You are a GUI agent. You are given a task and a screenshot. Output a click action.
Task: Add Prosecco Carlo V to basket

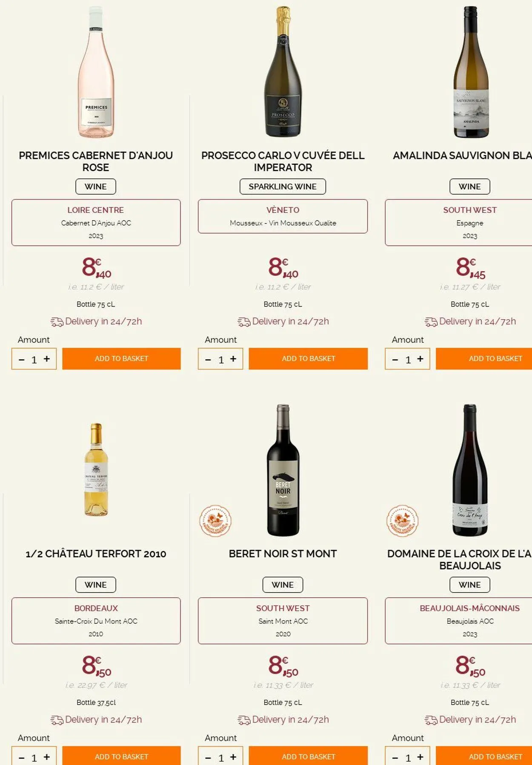click(x=308, y=358)
